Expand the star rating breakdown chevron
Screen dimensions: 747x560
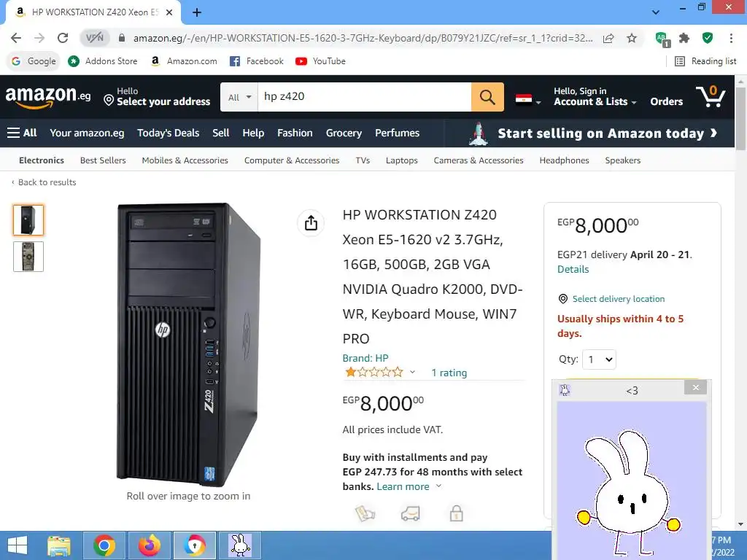[x=413, y=372]
